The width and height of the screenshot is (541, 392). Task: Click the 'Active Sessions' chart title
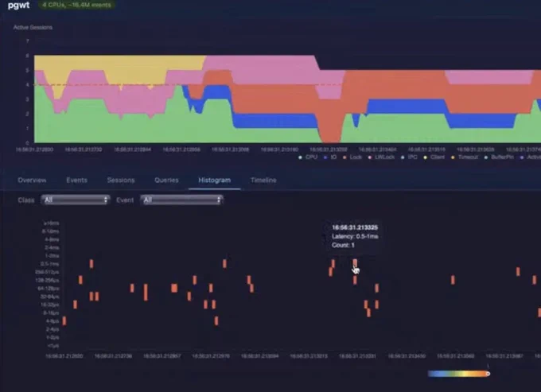pyautogui.click(x=33, y=27)
